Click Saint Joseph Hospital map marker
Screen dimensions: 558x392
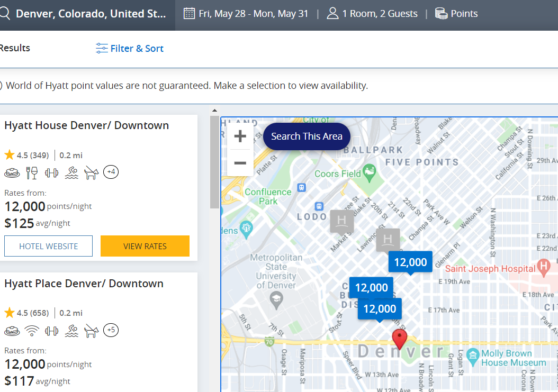tap(543, 268)
